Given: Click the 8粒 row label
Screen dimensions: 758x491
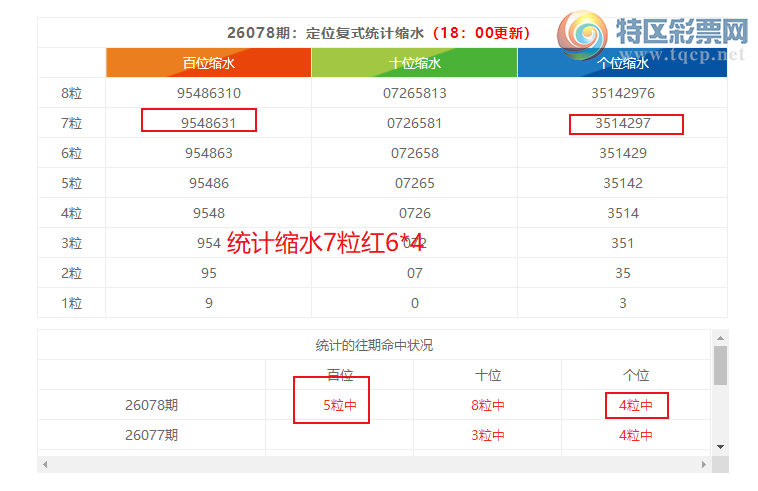Looking at the screenshot, I should [72, 93].
